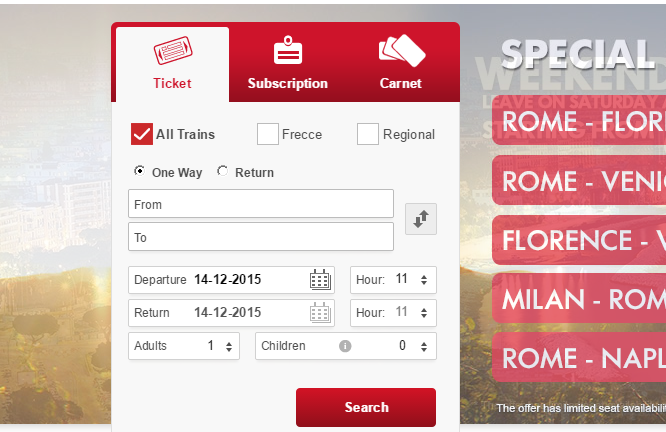Click the Children info icon
Screen dimensions: 666x432
(345, 346)
